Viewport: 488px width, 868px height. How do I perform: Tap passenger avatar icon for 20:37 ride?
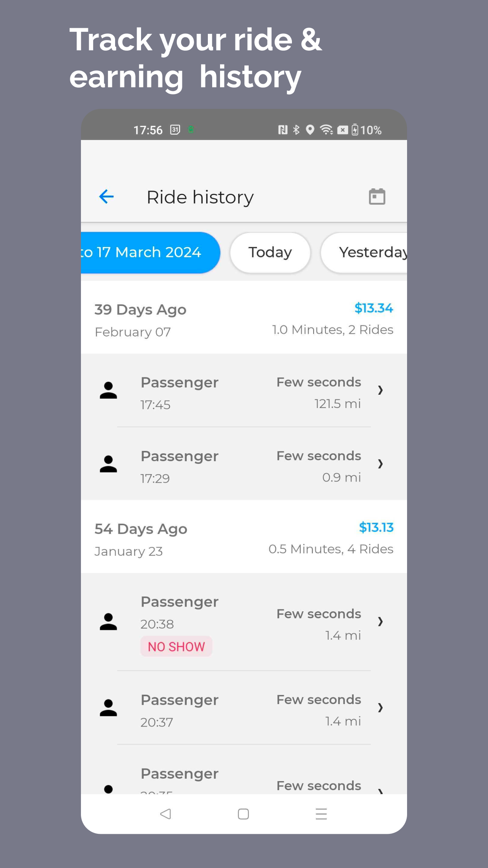pyautogui.click(x=108, y=708)
